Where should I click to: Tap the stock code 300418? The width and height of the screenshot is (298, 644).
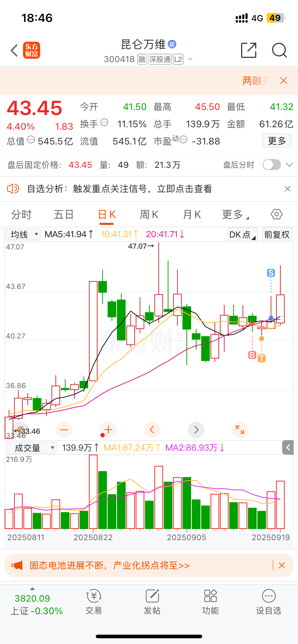119,59
